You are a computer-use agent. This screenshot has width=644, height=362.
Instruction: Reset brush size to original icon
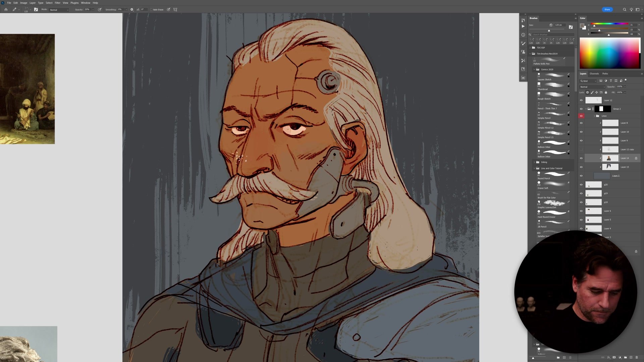[551, 25]
